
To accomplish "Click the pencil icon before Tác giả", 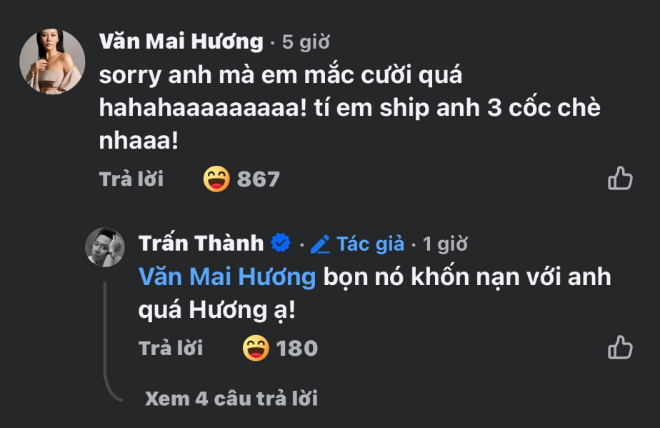I will [x=320, y=243].
